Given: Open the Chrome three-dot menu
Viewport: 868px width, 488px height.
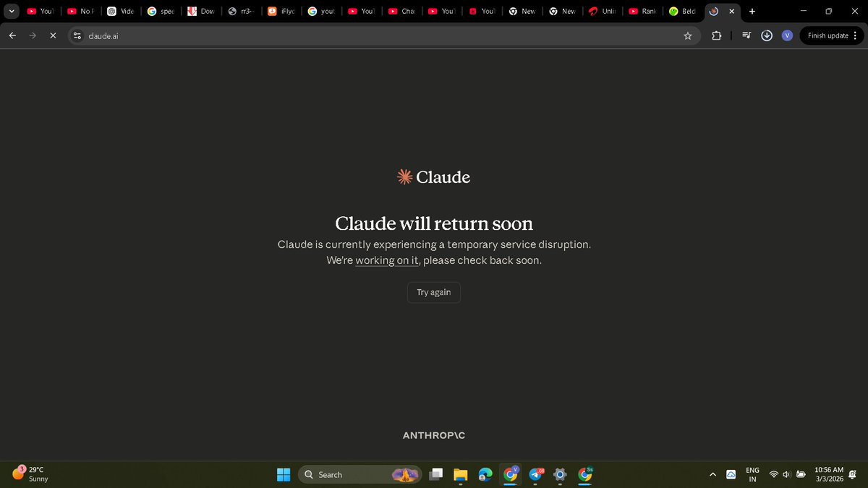Looking at the screenshot, I should [x=856, y=35].
